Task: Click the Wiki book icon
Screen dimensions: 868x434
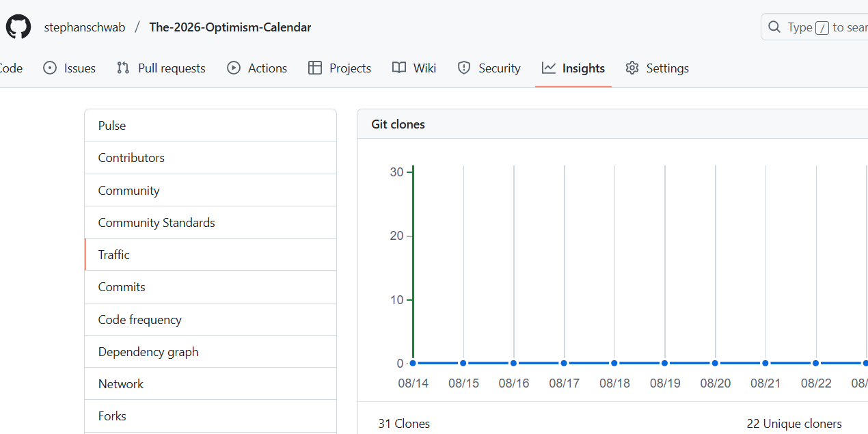Action: (x=399, y=68)
